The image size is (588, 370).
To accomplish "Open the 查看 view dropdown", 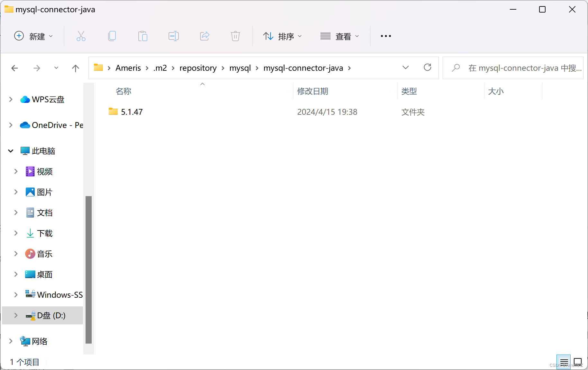I will [x=340, y=36].
